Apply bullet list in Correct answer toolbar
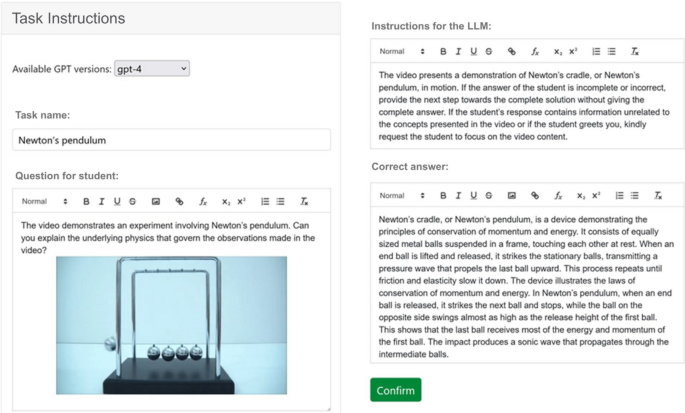Image resolution: width=685 pixels, height=413 pixels. pyautogui.click(x=635, y=196)
